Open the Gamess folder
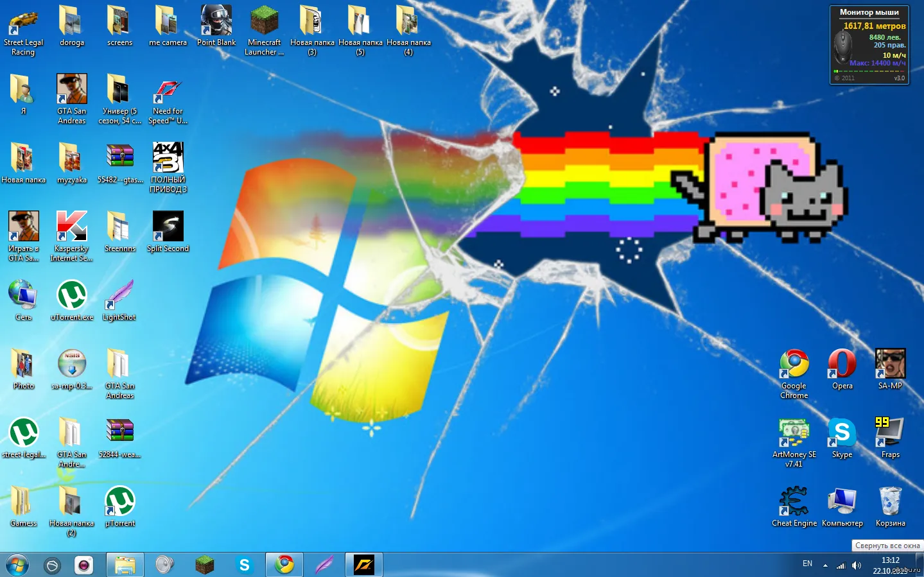924x577 pixels. (x=23, y=506)
